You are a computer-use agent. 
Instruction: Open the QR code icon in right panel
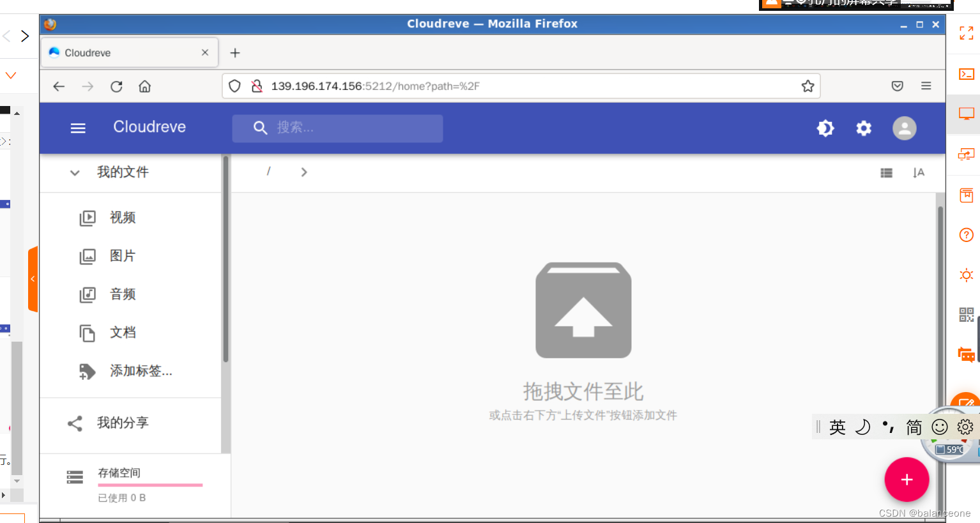(967, 314)
